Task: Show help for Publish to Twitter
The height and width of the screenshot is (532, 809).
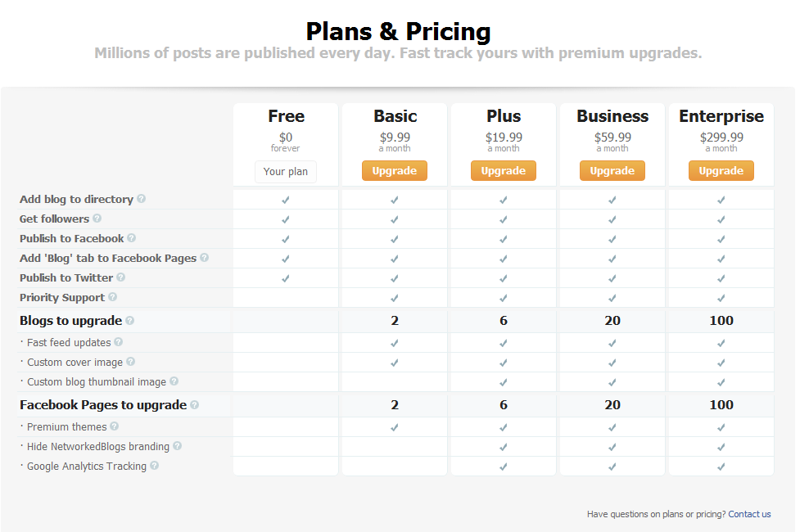Action: [120, 277]
